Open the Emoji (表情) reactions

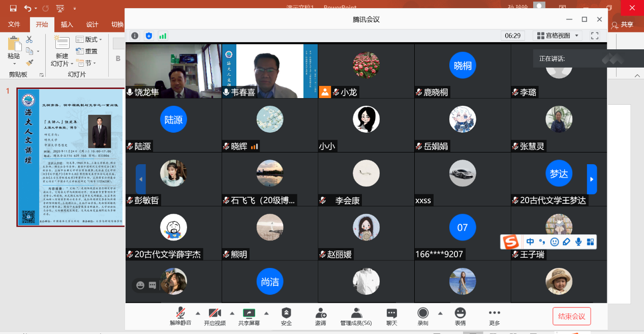point(460,316)
